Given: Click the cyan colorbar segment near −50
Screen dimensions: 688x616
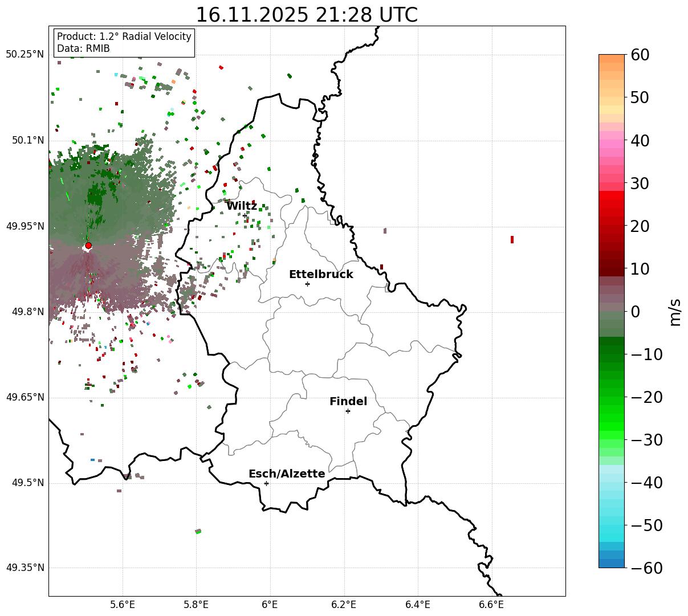Looking at the screenshot, I should pyautogui.click(x=612, y=529).
